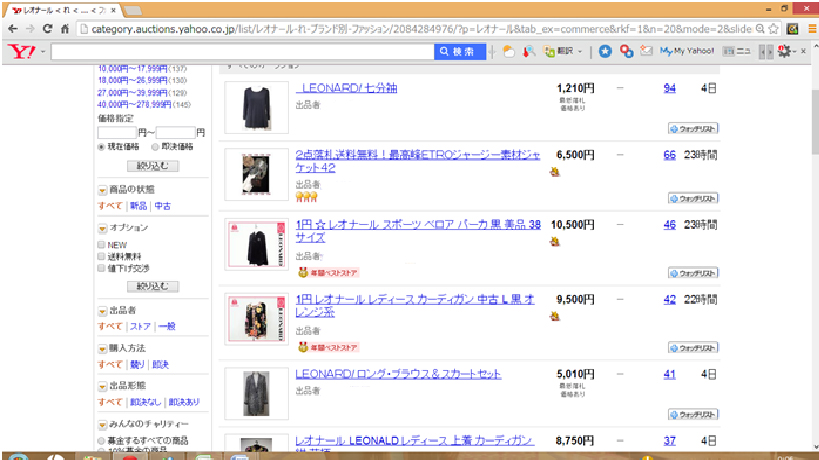819x460 pixels.
Task: Open the black top thumbnail of LEONARD 七分袖
Action: tap(256, 107)
